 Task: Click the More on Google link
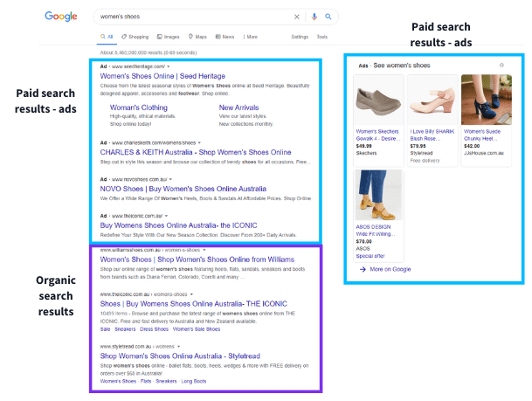click(x=389, y=269)
